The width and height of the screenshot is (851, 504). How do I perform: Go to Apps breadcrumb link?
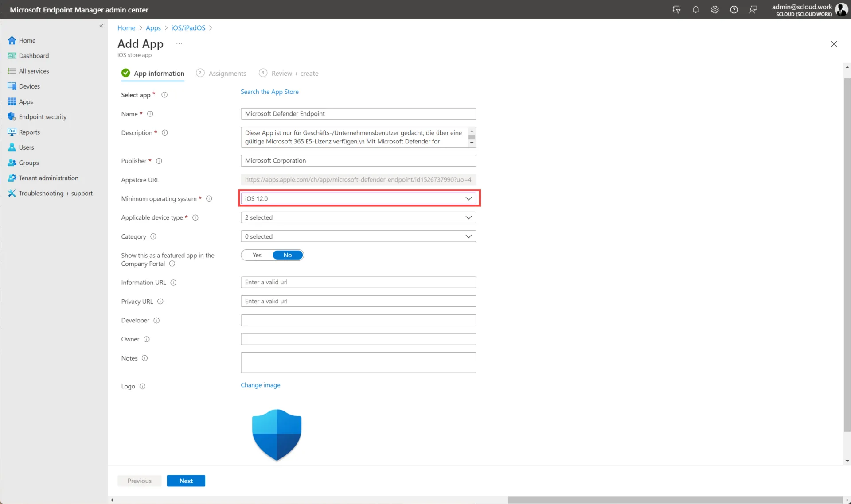153,28
